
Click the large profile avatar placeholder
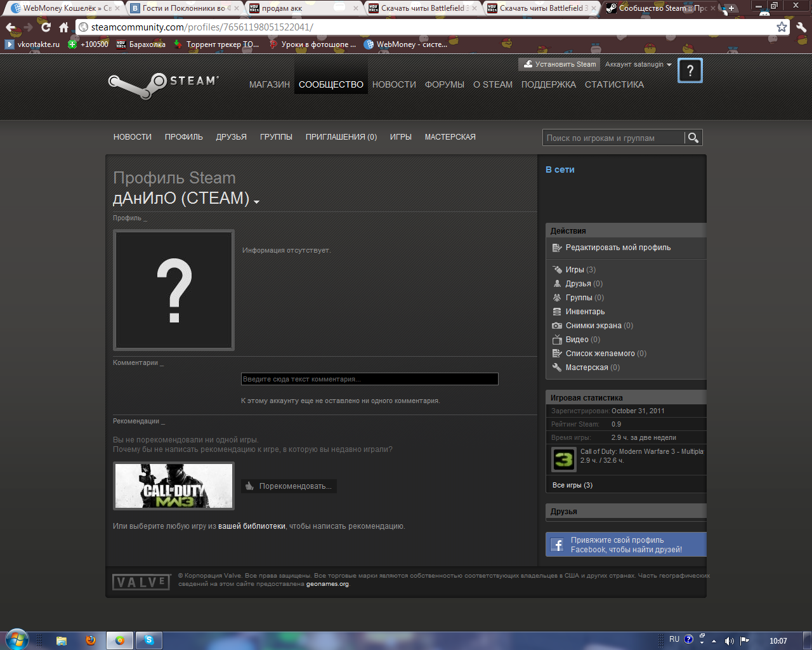coord(174,290)
